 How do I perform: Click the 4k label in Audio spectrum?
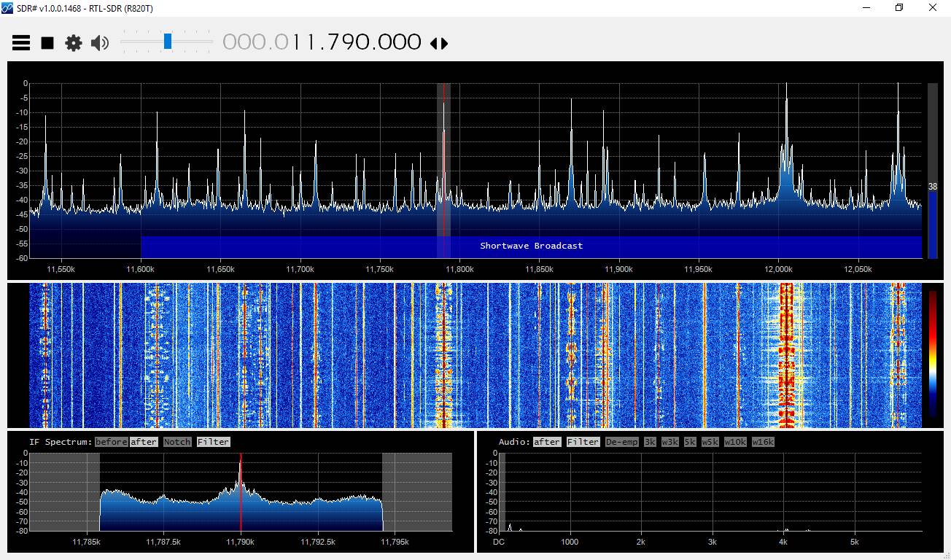(783, 542)
